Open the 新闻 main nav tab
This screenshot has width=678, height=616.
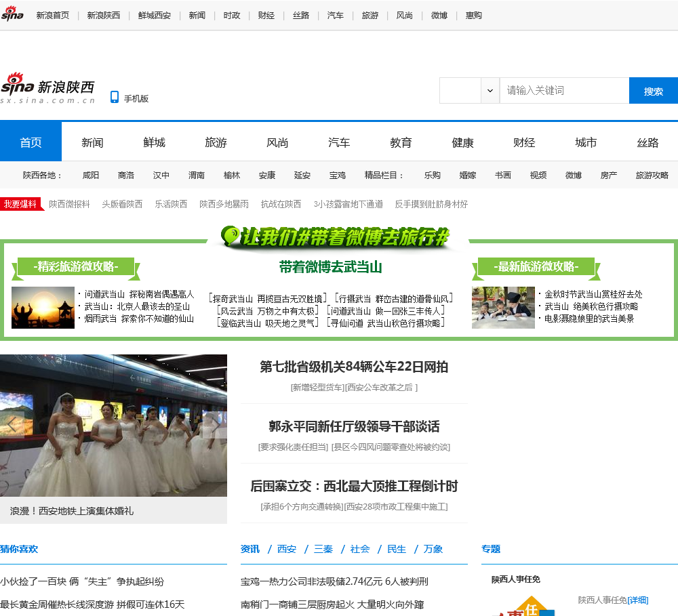click(x=92, y=142)
